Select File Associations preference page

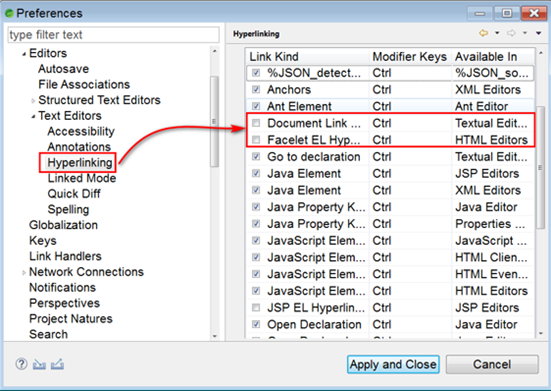click(84, 84)
